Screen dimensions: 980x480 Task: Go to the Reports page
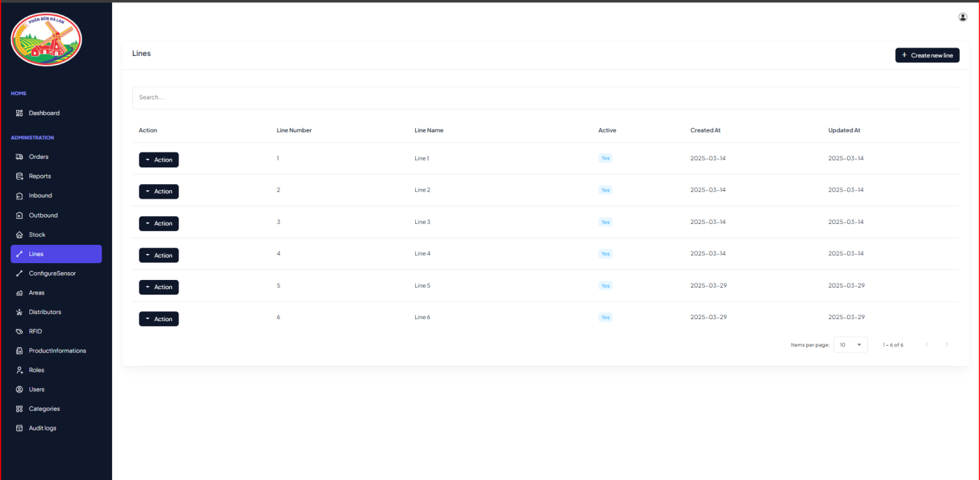point(40,176)
